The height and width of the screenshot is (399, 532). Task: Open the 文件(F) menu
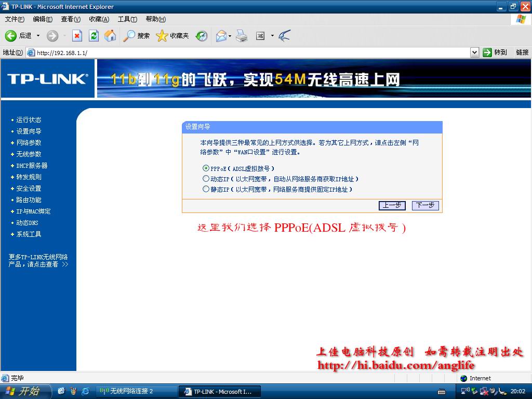pyautogui.click(x=15, y=19)
